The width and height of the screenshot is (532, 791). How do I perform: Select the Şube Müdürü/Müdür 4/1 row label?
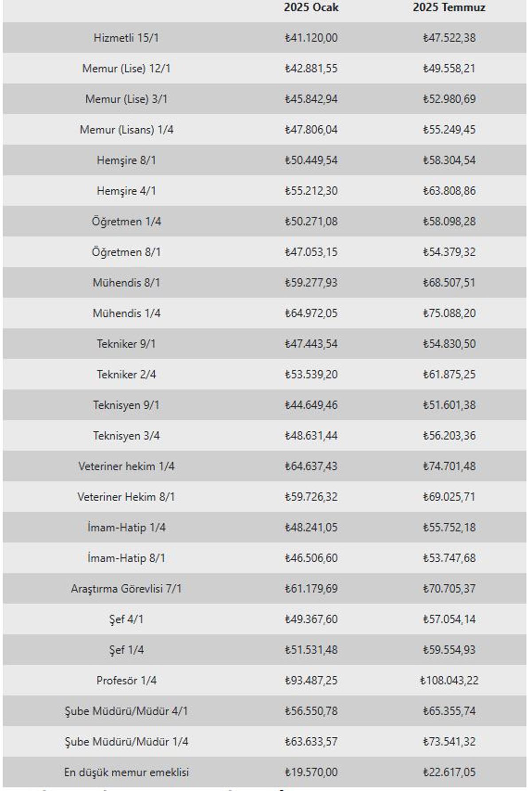click(126, 711)
